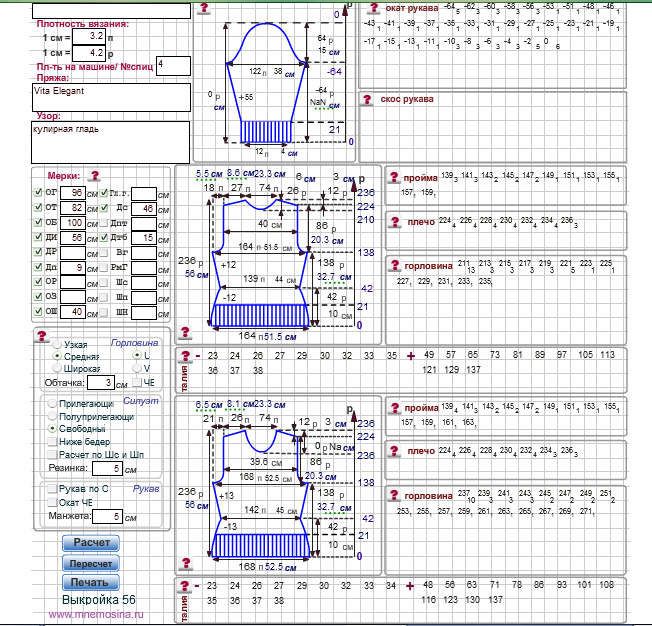The height and width of the screenshot is (626, 652).
Task: Choose the V neckline shape option
Action: click(136, 369)
